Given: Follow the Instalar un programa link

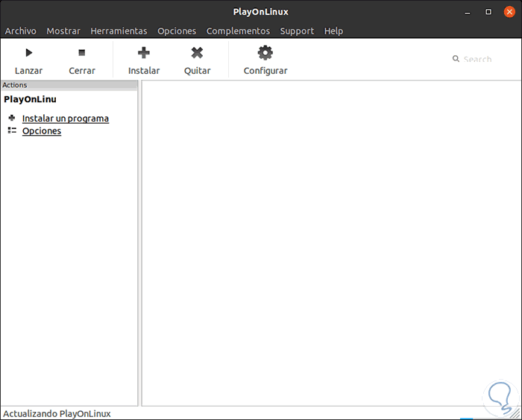Looking at the screenshot, I should [66, 119].
